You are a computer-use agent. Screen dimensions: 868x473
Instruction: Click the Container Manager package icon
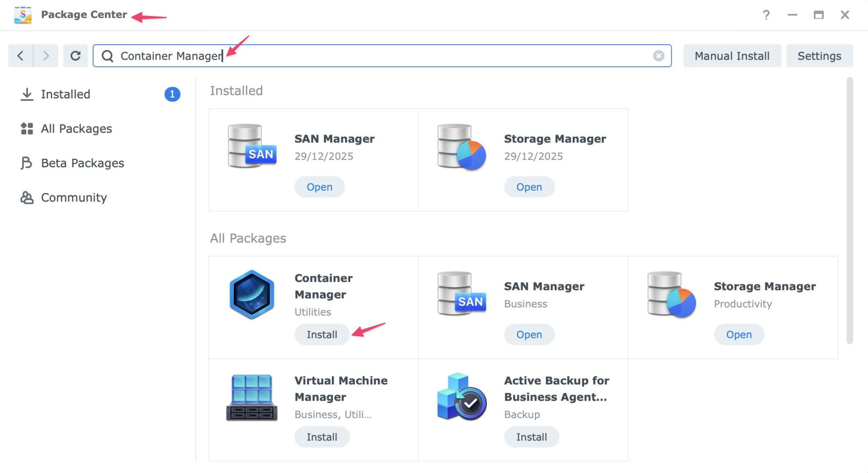tap(252, 294)
